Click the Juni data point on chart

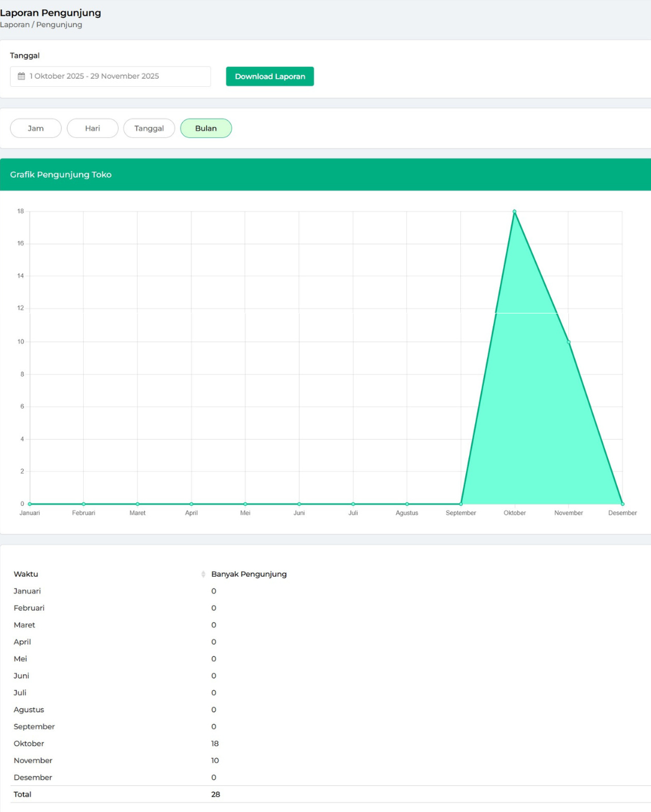299,504
